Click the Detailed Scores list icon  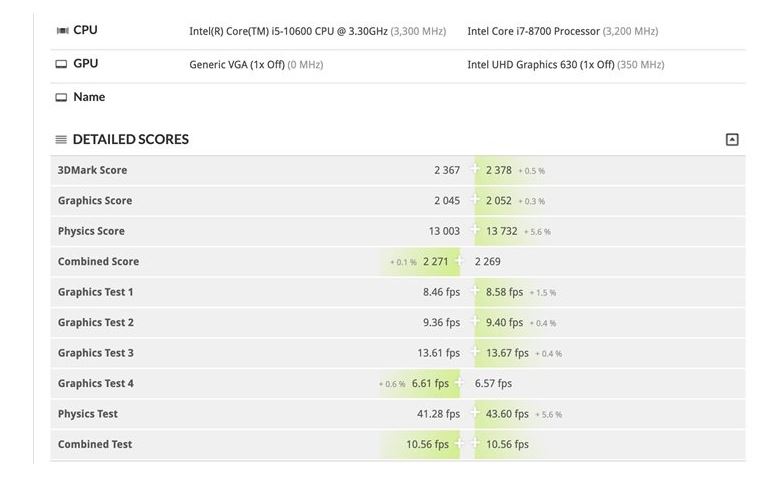point(61,140)
